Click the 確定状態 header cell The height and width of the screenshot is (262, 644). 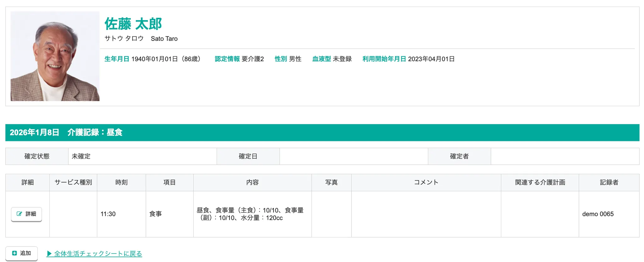(x=37, y=156)
